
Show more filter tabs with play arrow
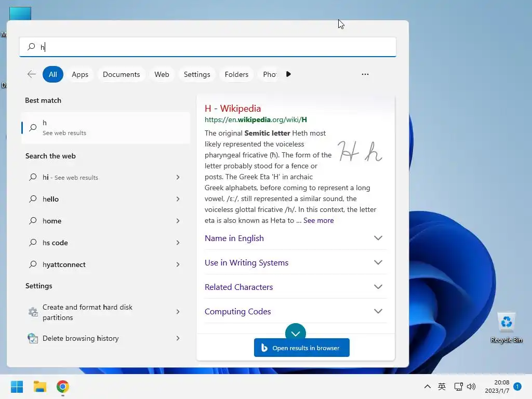click(288, 74)
